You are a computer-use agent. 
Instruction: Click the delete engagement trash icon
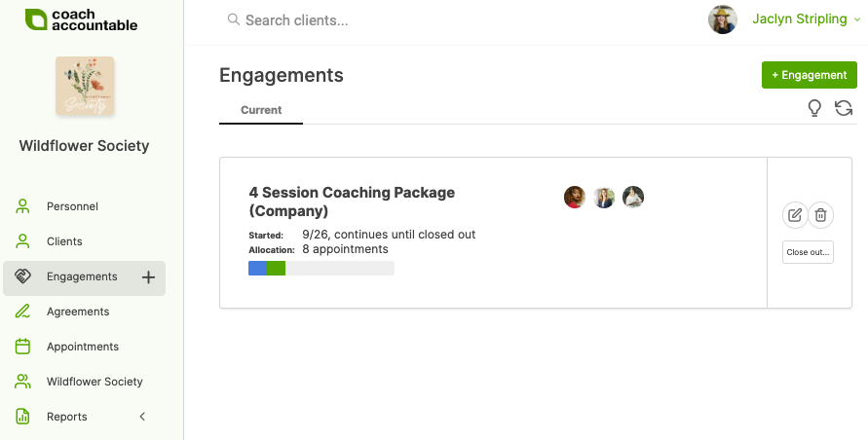pos(820,215)
